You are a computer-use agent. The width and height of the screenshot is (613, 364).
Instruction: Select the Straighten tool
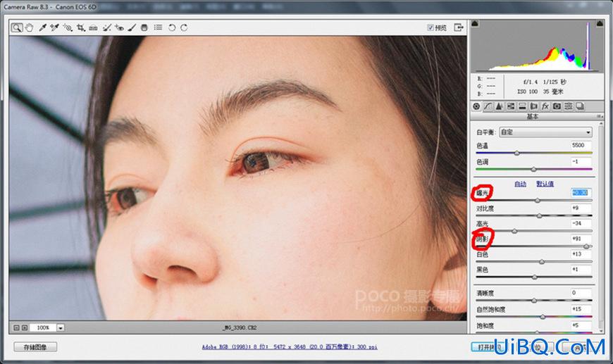tap(93, 27)
